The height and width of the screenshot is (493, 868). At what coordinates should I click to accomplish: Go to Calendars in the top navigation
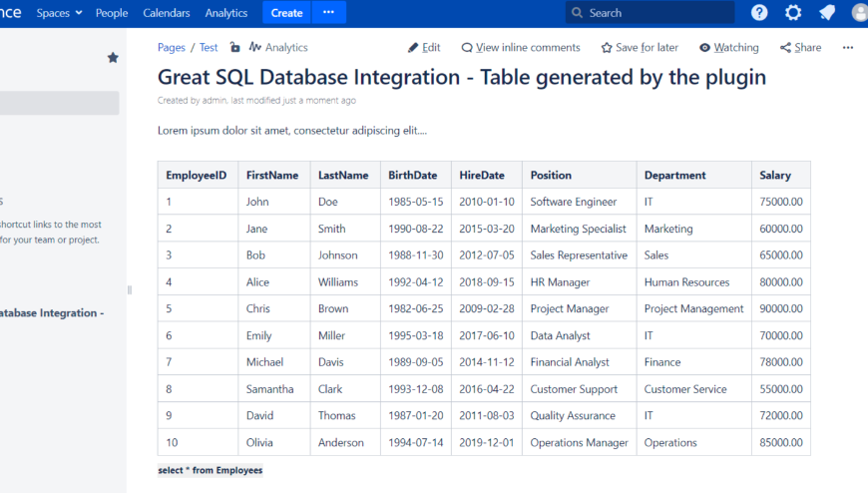pyautogui.click(x=167, y=13)
